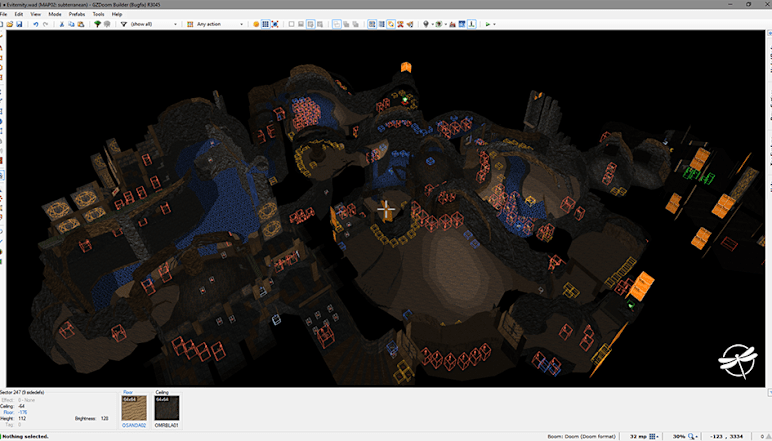
Task: Cut selection with the scissors icon
Action: pyautogui.click(x=62, y=24)
